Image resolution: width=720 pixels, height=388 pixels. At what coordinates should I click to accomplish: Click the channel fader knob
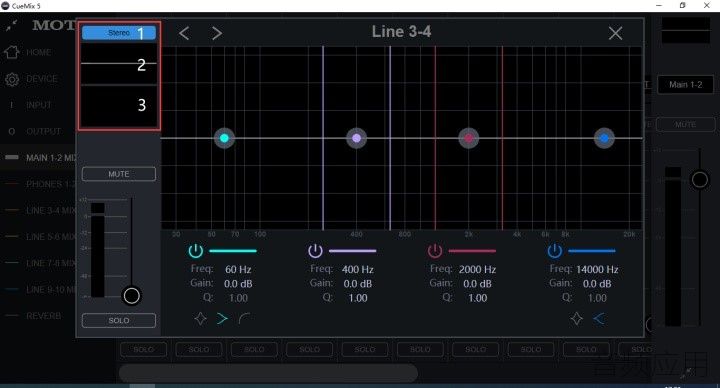132,296
